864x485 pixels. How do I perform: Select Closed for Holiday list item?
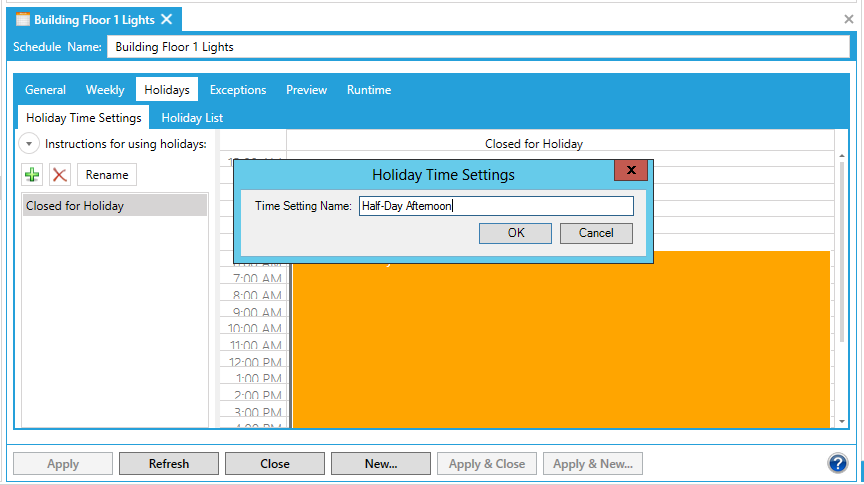coord(115,206)
